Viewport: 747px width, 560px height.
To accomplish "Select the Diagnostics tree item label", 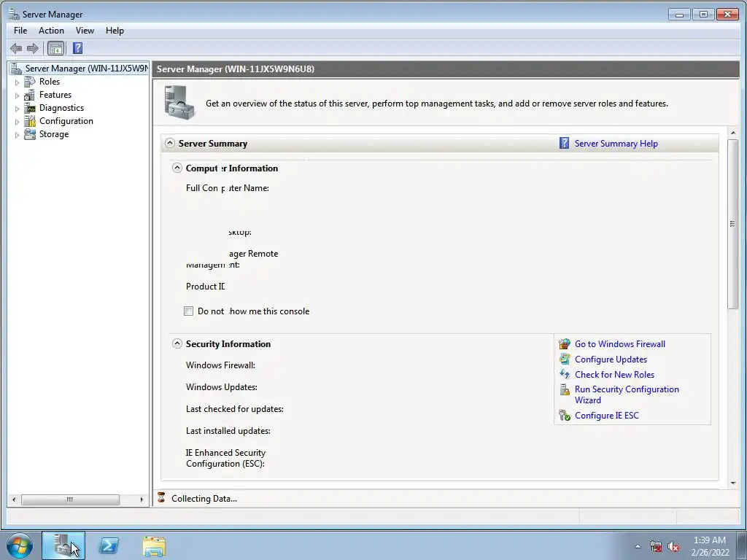I will 61,108.
